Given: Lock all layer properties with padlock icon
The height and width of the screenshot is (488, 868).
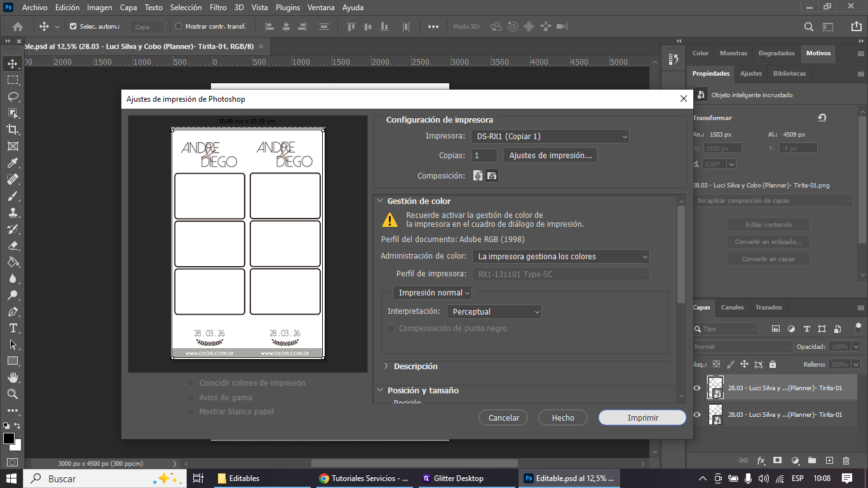Looking at the screenshot, I should (x=773, y=365).
